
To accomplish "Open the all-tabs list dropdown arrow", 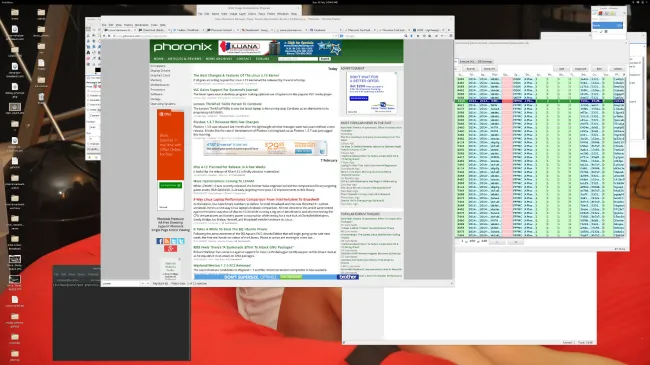I will click(x=448, y=30).
